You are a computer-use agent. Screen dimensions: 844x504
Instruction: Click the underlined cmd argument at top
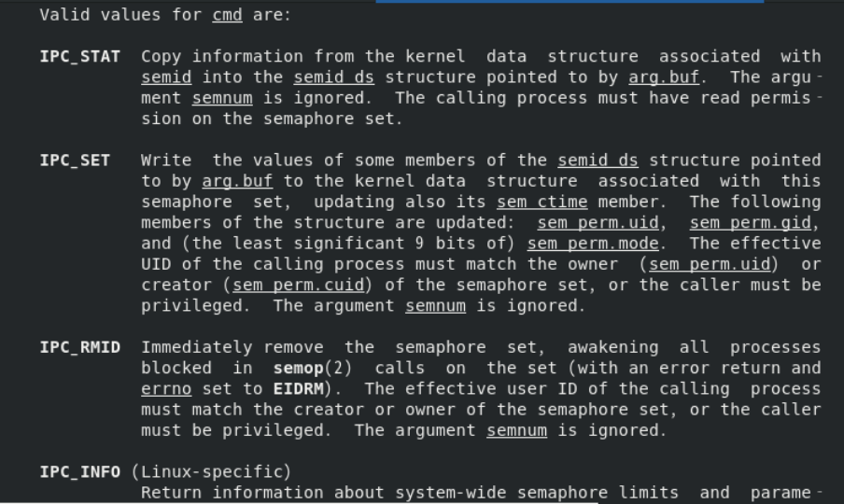click(x=227, y=15)
